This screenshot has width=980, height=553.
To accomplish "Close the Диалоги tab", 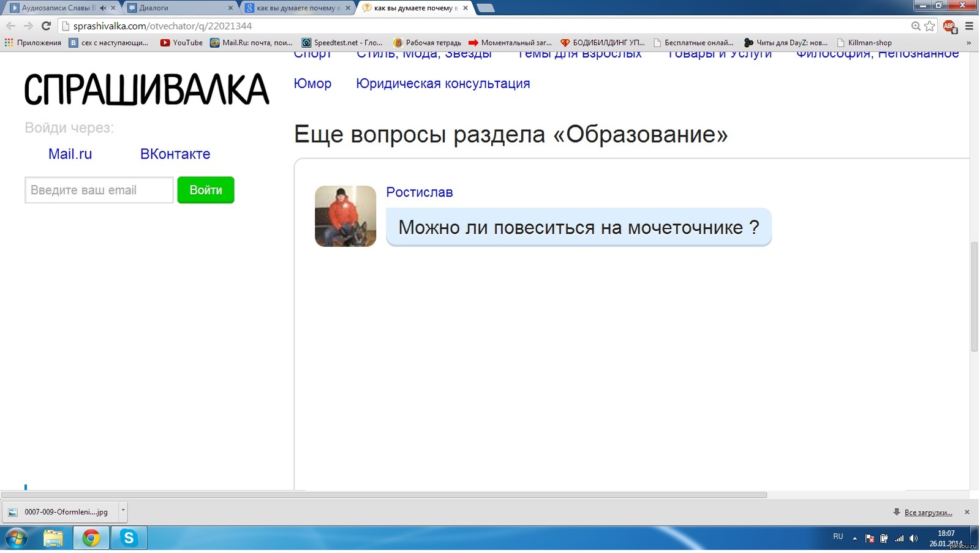I will pos(230,8).
